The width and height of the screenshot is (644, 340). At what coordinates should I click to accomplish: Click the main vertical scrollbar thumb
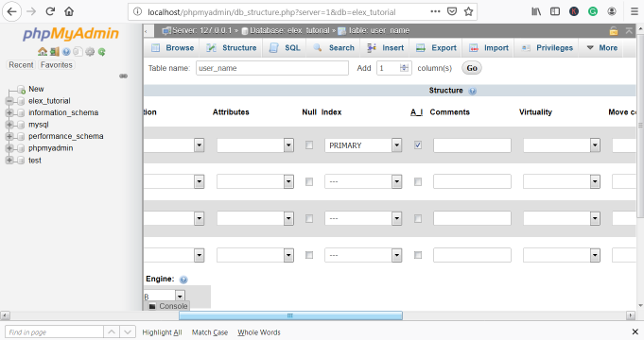click(640, 125)
